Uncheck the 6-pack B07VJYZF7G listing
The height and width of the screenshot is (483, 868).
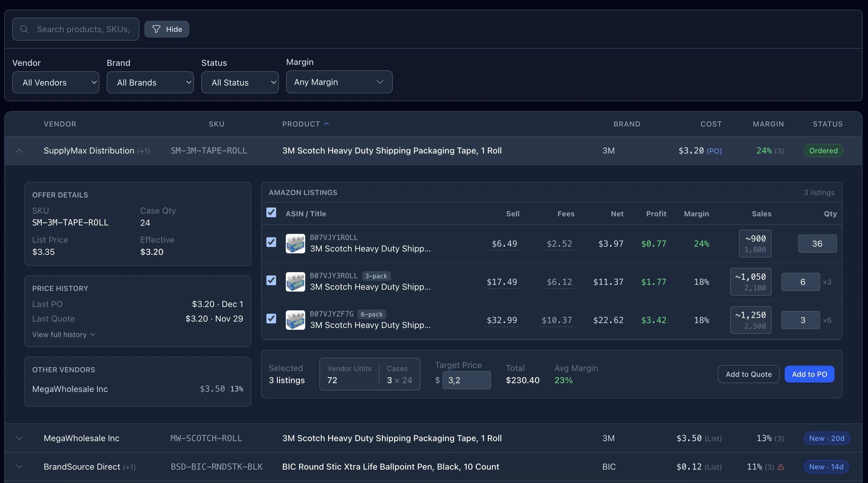pos(271,319)
